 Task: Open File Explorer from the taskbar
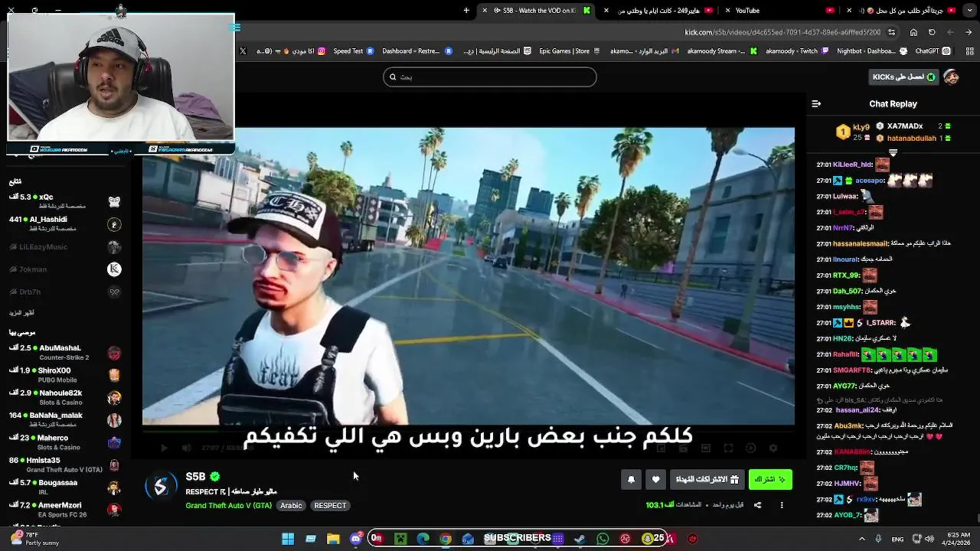[x=333, y=539]
